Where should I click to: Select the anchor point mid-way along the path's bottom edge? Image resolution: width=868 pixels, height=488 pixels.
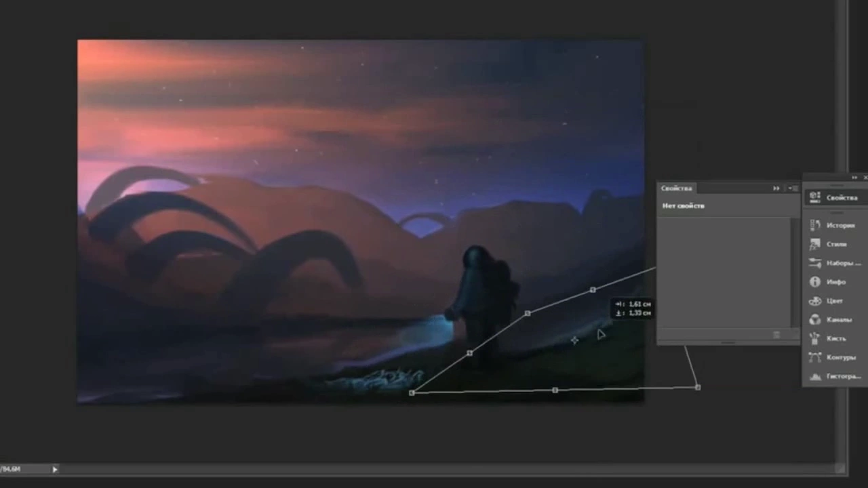pos(555,390)
